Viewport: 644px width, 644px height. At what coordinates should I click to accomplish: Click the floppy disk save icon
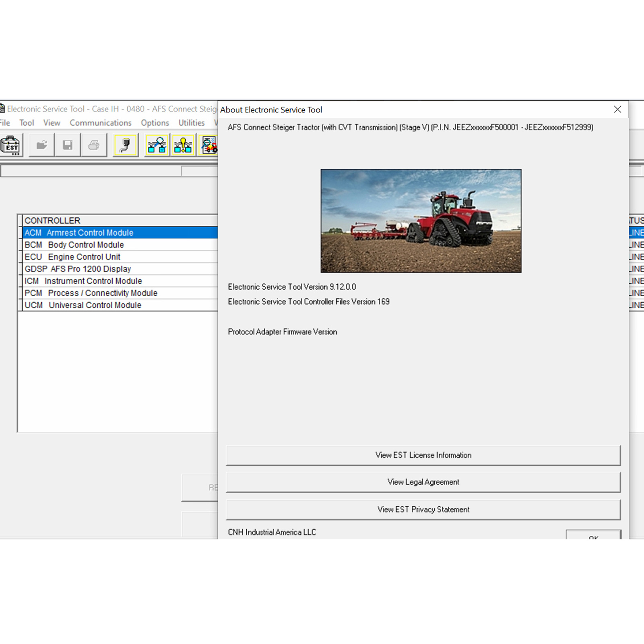tap(68, 145)
